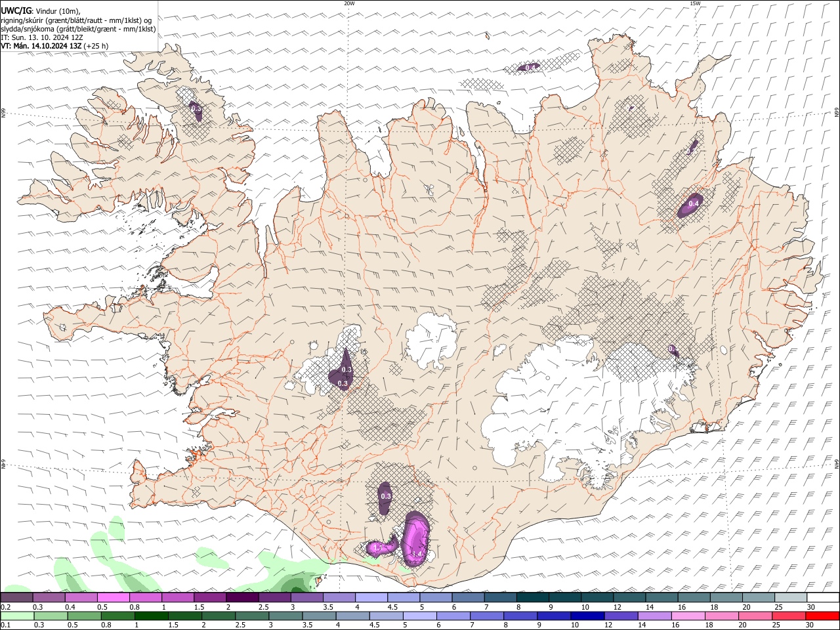Click the 1.4 label on the bright magenta blob
The image size is (840, 630).
[x=418, y=555]
